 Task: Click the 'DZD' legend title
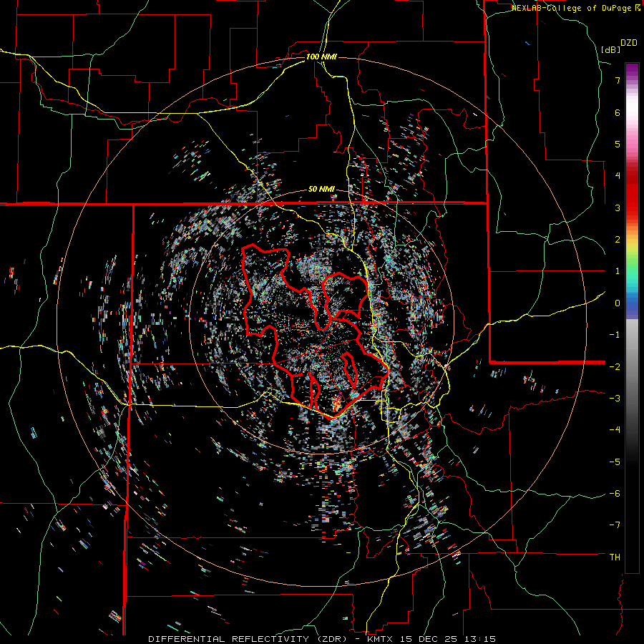click(629, 43)
